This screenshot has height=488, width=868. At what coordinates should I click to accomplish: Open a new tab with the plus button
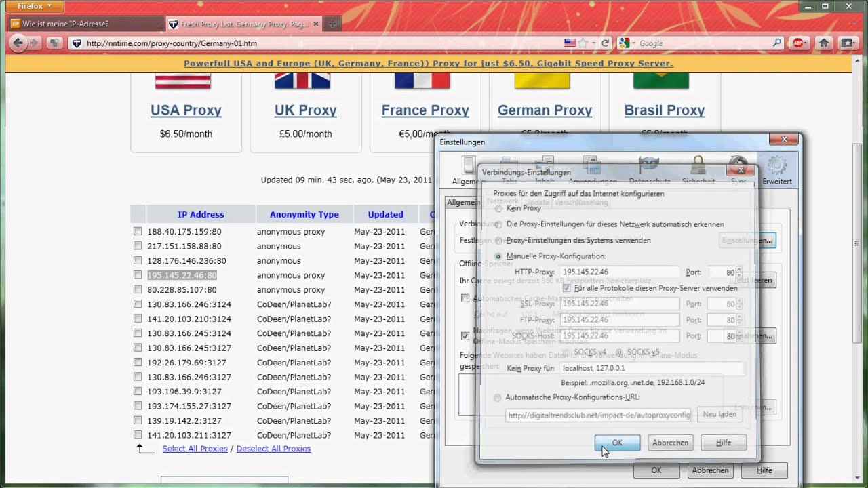332,24
